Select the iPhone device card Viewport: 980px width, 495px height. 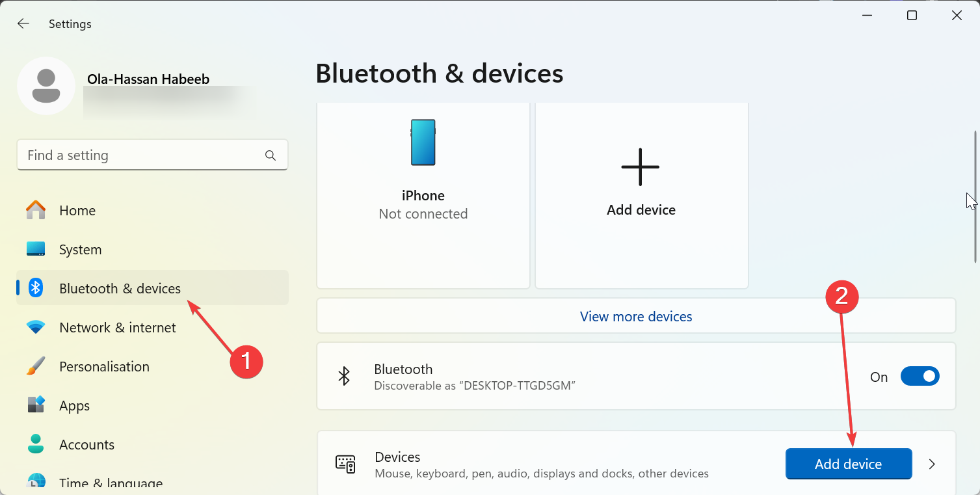tap(423, 195)
